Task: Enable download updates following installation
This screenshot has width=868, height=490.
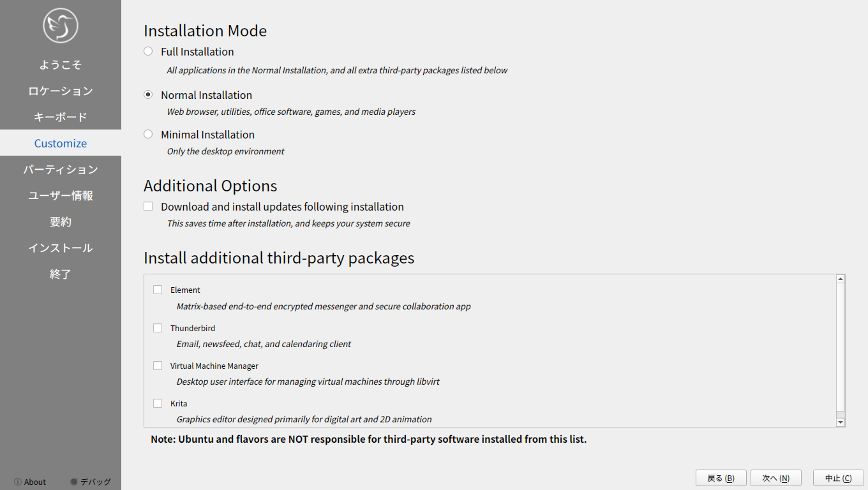Action: point(148,206)
